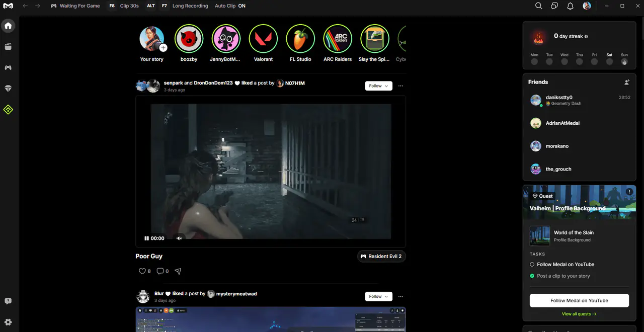
Task: Click the add friend icon in Friends panel
Action: click(x=627, y=82)
